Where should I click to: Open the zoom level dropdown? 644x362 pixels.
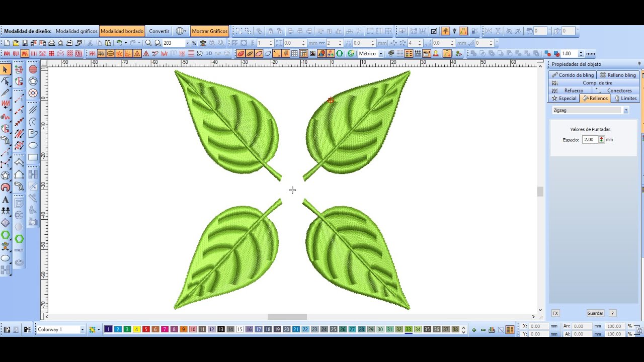187,43
